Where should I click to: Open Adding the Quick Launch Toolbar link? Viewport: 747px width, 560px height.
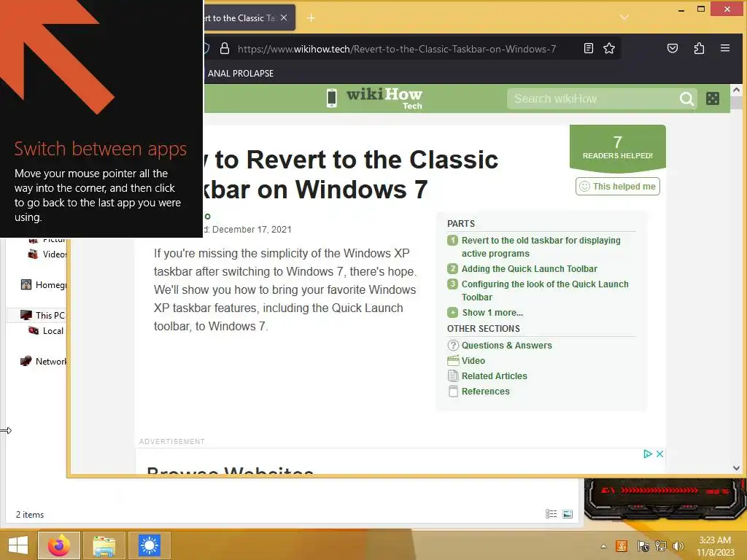point(529,268)
